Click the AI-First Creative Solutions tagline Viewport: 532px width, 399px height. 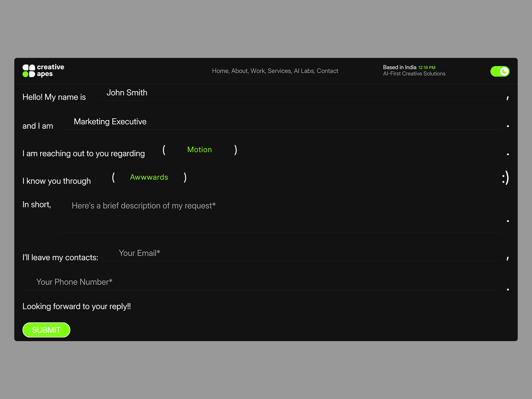(x=414, y=74)
